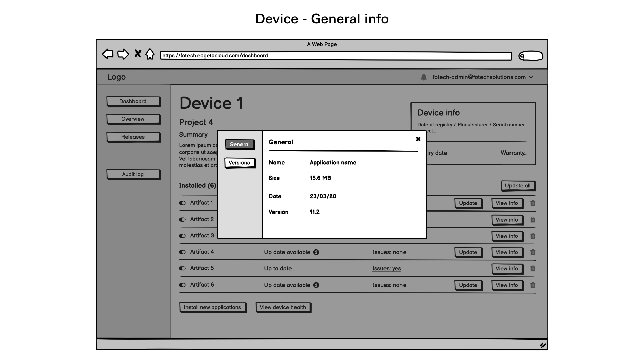Viewport: 644px width, 362px height.
Task: Click the browser forward arrow icon
Action: [123, 54]
